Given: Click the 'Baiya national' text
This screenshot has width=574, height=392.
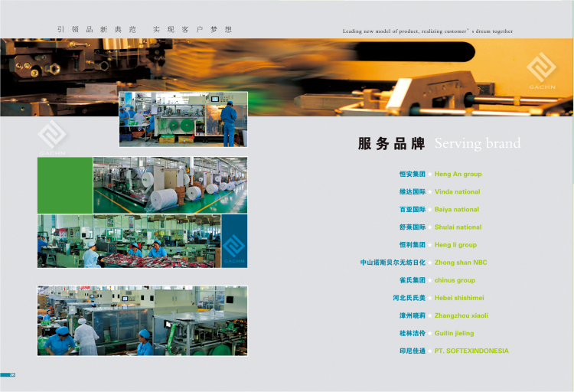Looking at the screenshot, I should coord(456,210).
